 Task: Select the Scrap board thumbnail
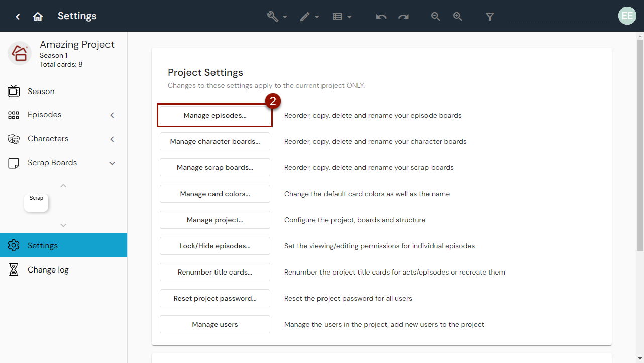tap(36, 202)
